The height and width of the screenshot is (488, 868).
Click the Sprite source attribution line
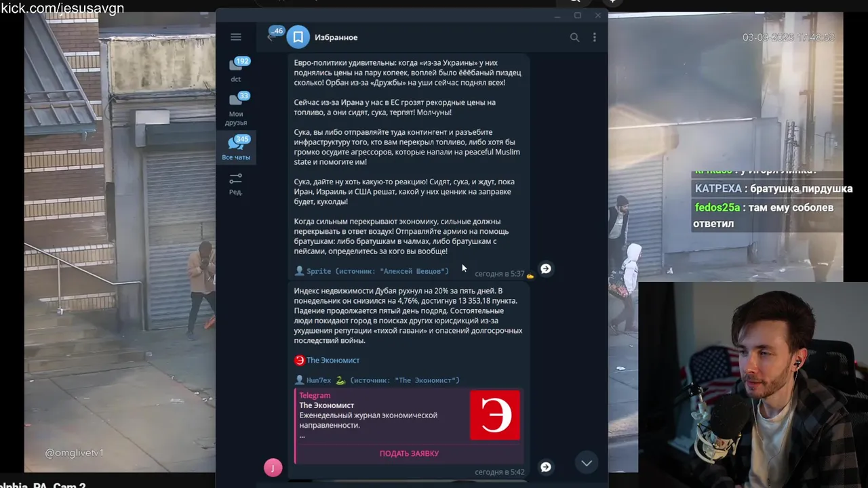pos(372,271)
